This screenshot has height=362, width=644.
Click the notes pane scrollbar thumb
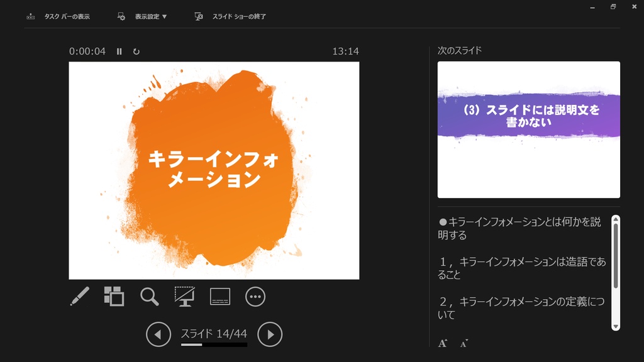click(616, 256)
